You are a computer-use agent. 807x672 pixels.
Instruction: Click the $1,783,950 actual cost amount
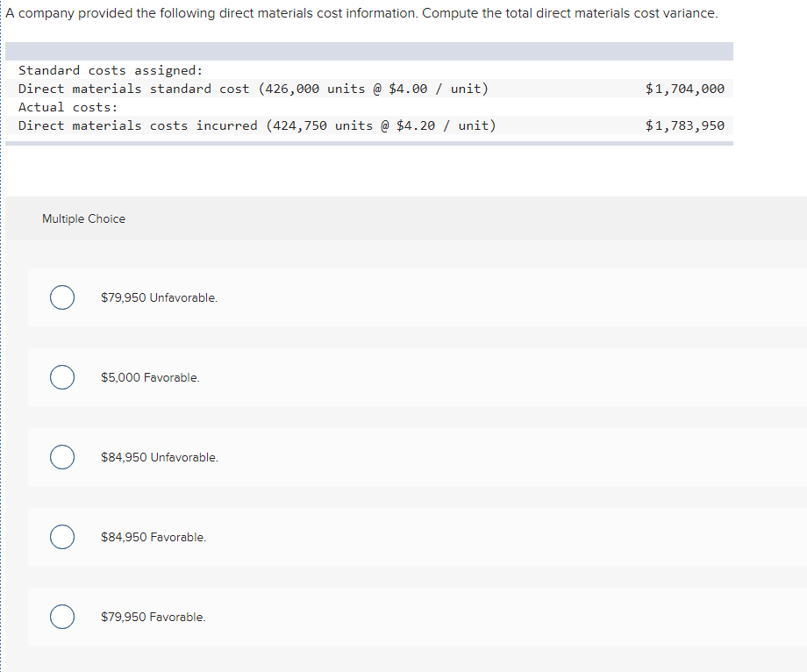(x=685, y=125)
